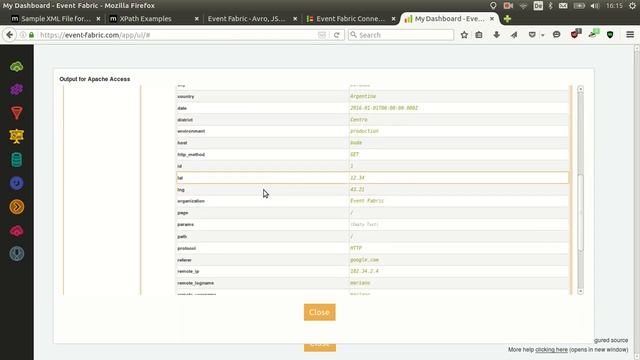Open the purple gears sidebar icon
Viewport: 640px width, 360px height.
pos(17,89)
